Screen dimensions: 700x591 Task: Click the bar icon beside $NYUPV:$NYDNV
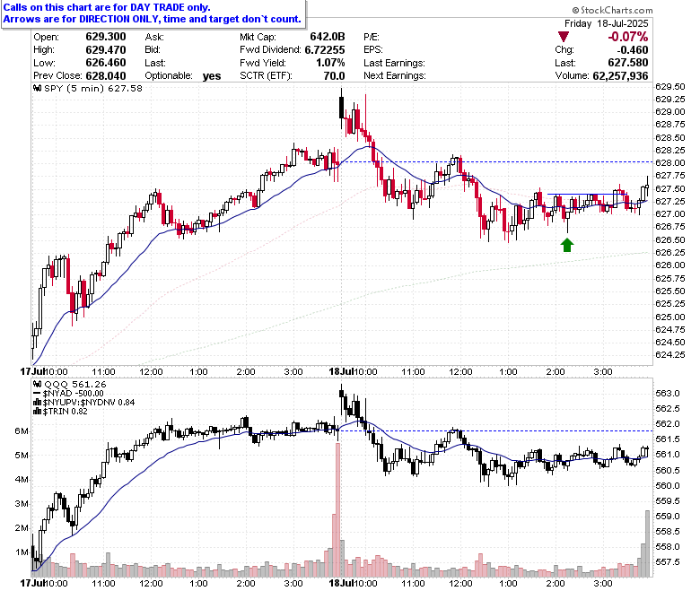click(x=38, y=403)
